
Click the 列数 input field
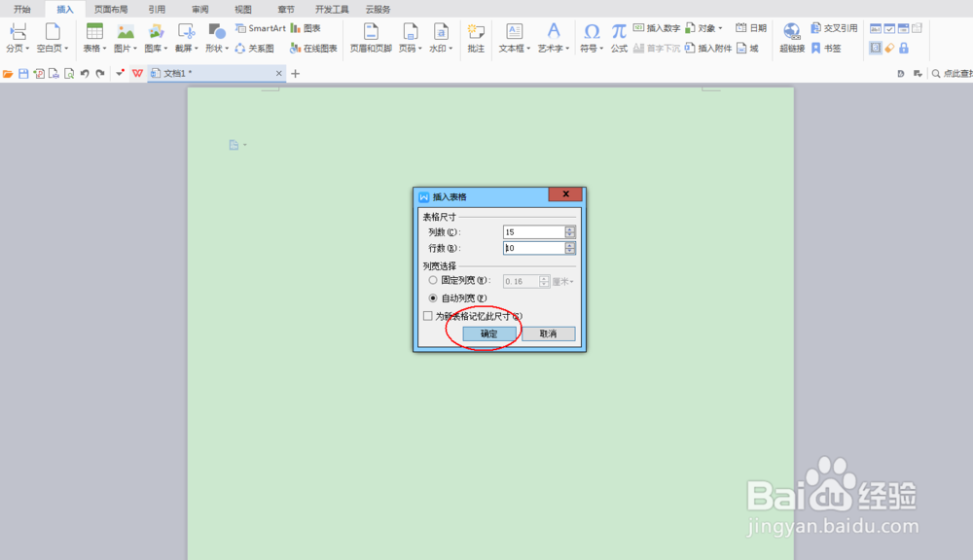[533, 232]
